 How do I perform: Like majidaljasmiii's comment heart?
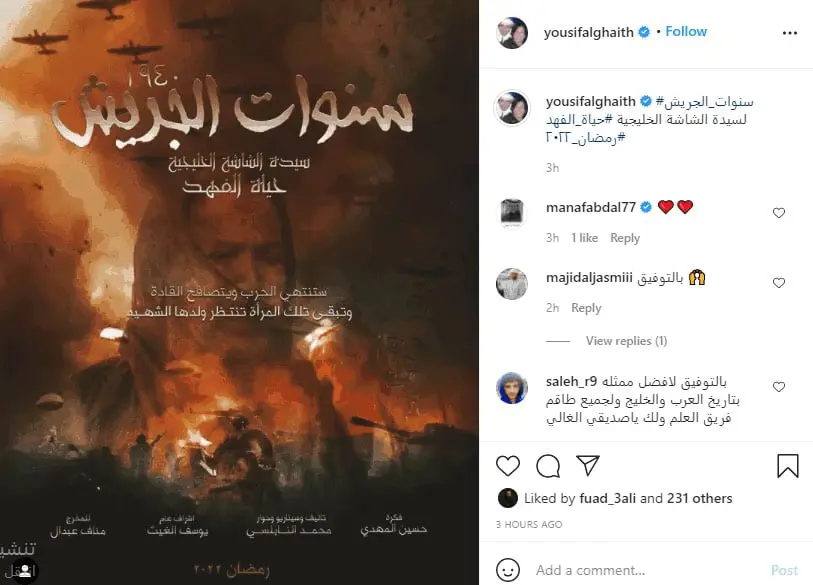[x=779, y=283]
